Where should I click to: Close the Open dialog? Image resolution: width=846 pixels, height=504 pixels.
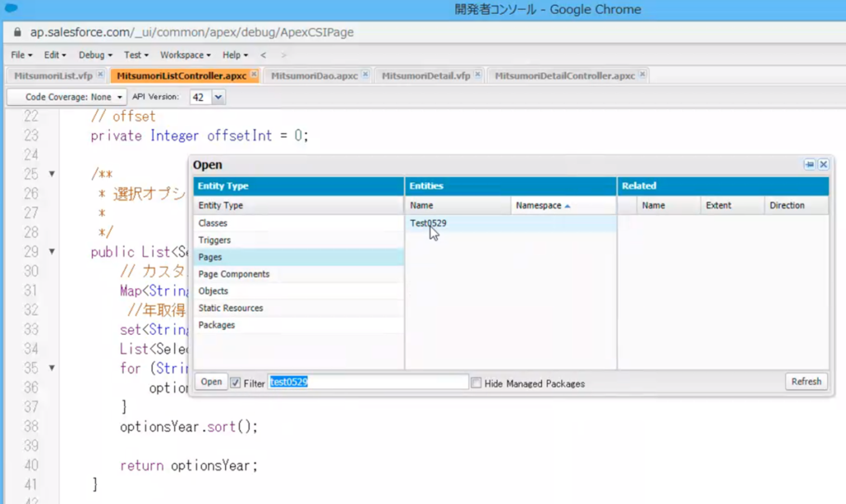pos(824,164)
